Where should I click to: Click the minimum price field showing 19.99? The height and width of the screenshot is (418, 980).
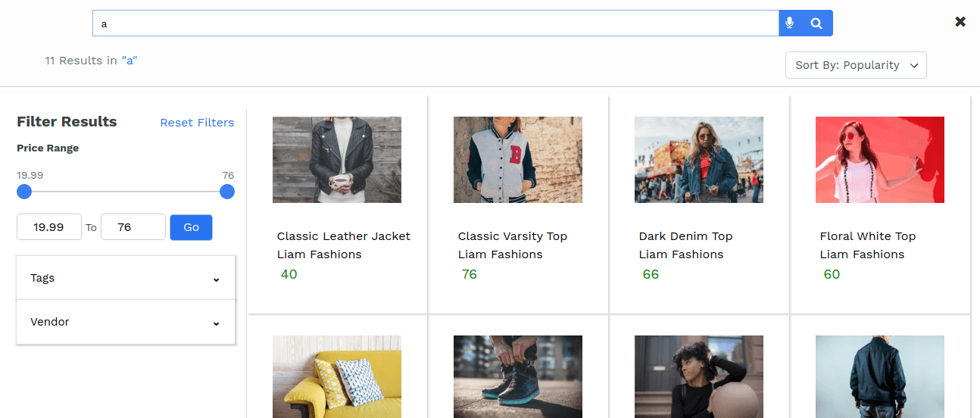coord(49,227)
